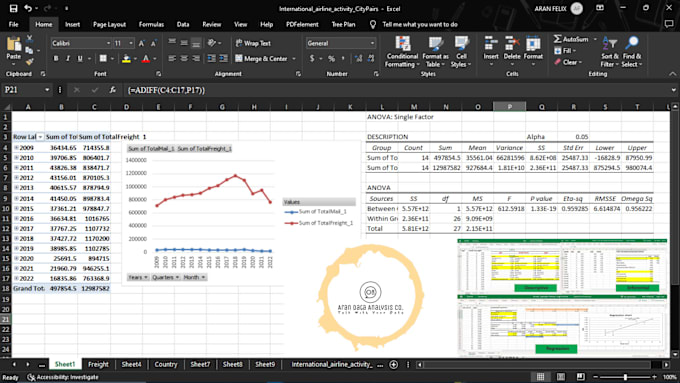Click the Format Painter brush icon
Image resolution: width=680 pixels, height=383 pixels.
tap(29, 62)
